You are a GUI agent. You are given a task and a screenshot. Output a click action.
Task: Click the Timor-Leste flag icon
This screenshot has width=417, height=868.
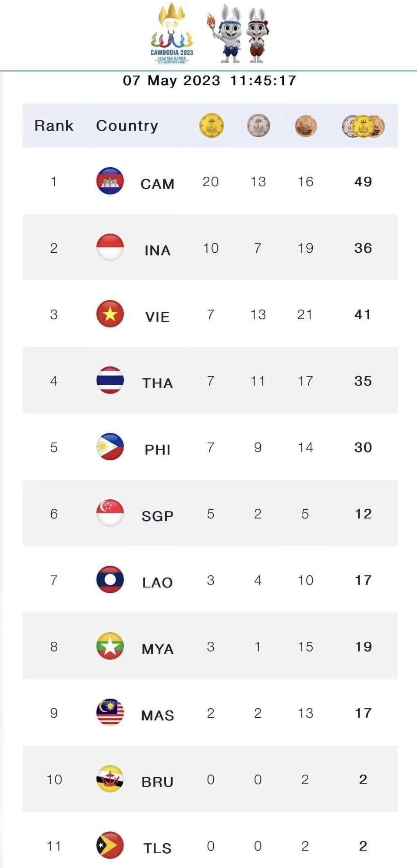[x=110, y=845]
